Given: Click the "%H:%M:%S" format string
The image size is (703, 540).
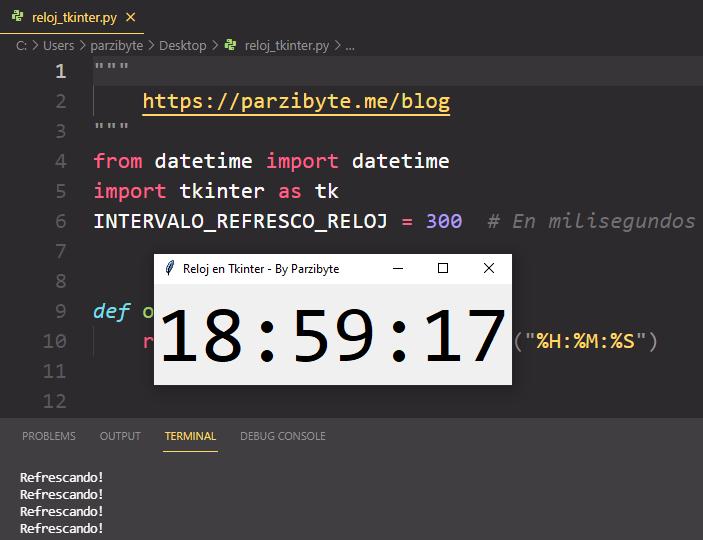Looking at the screenshot, I should coord(586,341).
